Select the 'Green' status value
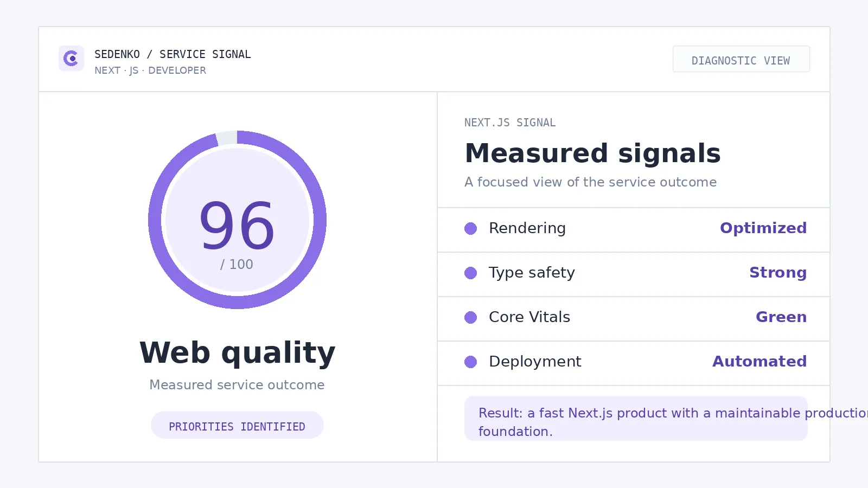868x488 pixels. pyautogui.click(x=781, y=317)
